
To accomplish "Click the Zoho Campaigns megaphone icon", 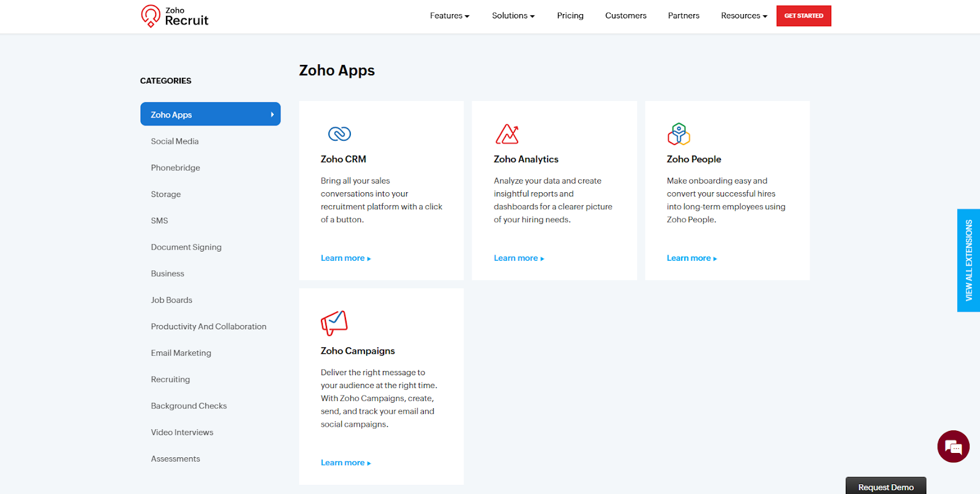I will click(x=334, y=323).
